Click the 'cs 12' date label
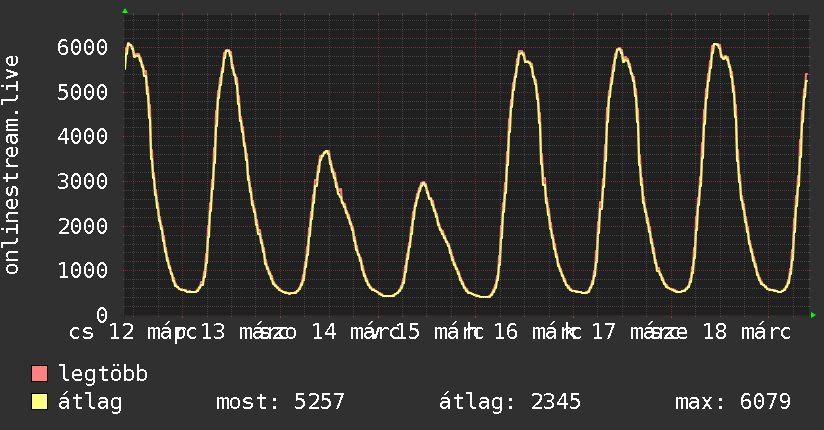Viewport: 824px width, 430px height. click(102, 332)
